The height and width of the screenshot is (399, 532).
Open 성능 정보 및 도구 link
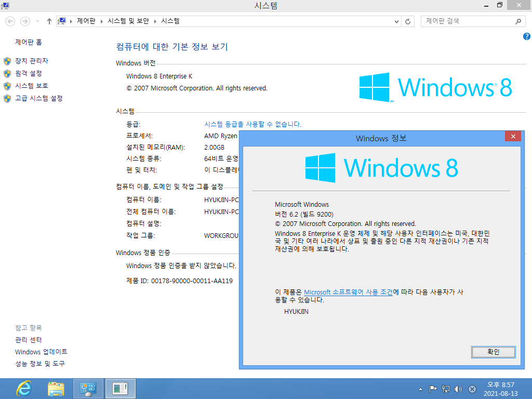tap(39, 364)
